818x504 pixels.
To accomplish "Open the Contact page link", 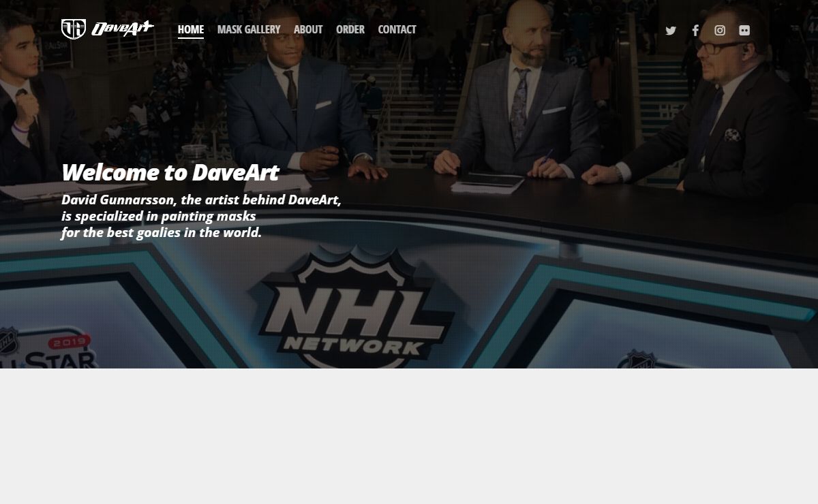I will coord(397,29).
